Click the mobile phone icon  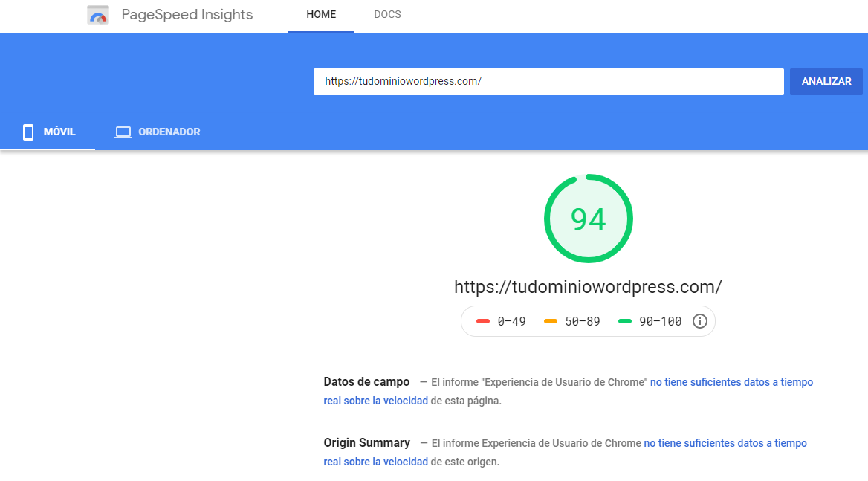[28, 132]
